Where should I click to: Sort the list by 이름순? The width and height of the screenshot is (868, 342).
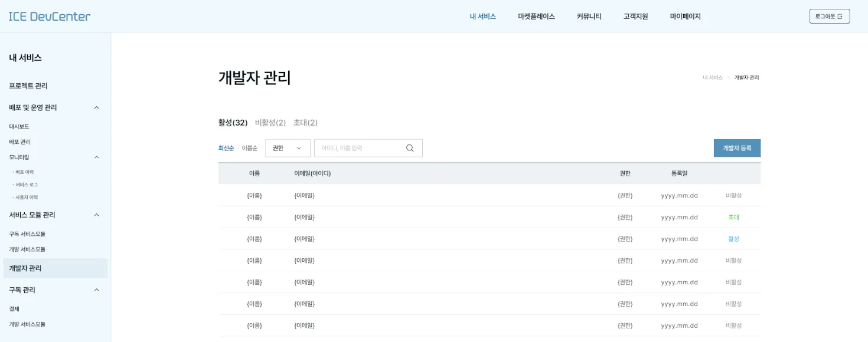[x=250, y=148]
